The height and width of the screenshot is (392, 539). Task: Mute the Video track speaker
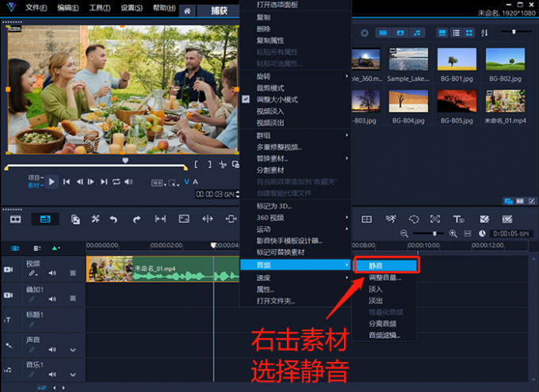pyautogui.click(x=52, y=273)
